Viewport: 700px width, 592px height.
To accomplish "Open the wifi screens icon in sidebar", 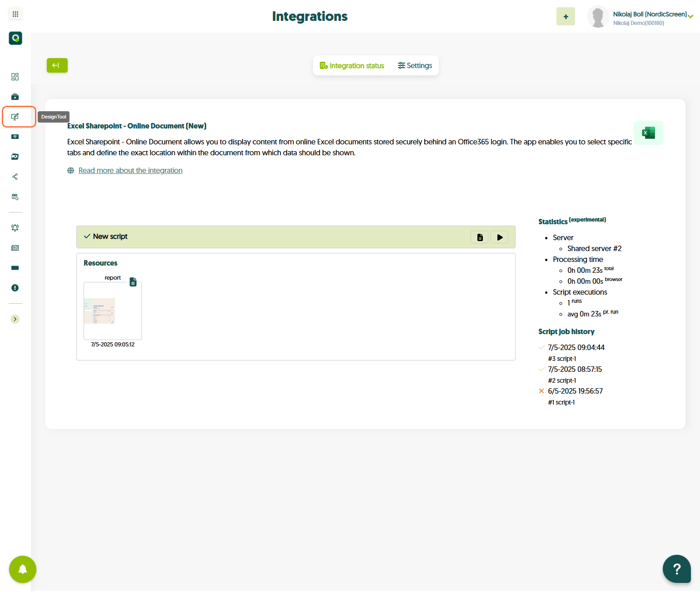I will [15, 137].
